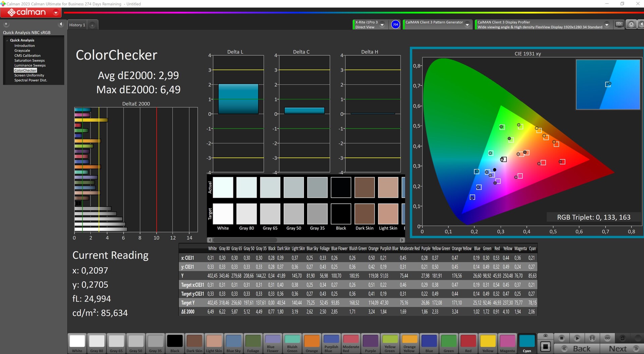Toggle the round pin button in sidebar

point(6,24)
